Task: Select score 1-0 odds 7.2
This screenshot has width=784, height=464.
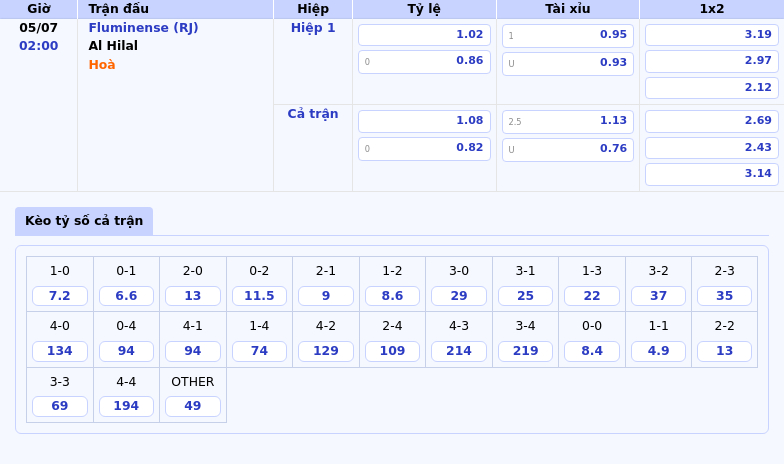Action: coord(60,296)
